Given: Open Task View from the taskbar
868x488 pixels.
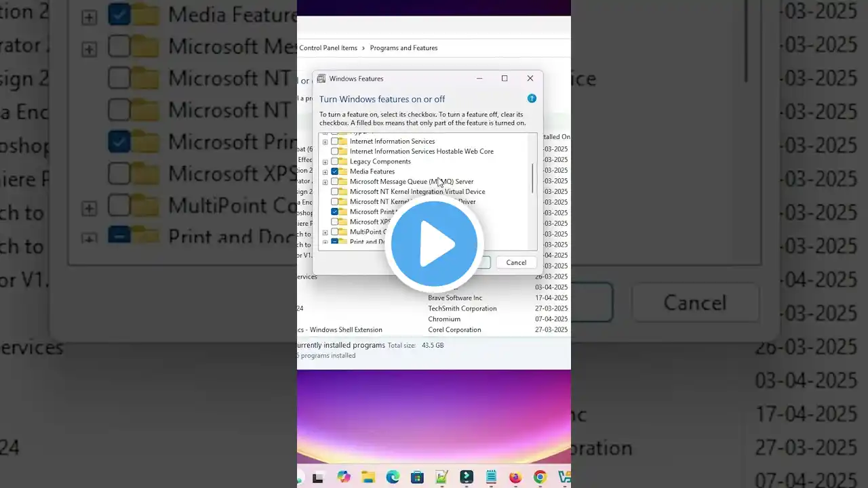Looking at the screenshot, I should [x=317, y=477].
